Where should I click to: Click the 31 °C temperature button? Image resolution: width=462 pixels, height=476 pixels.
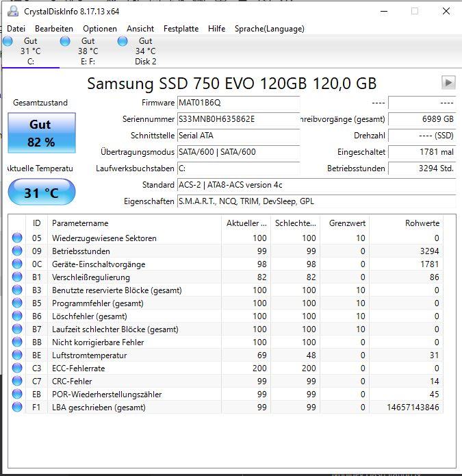[x=42, y=192]
